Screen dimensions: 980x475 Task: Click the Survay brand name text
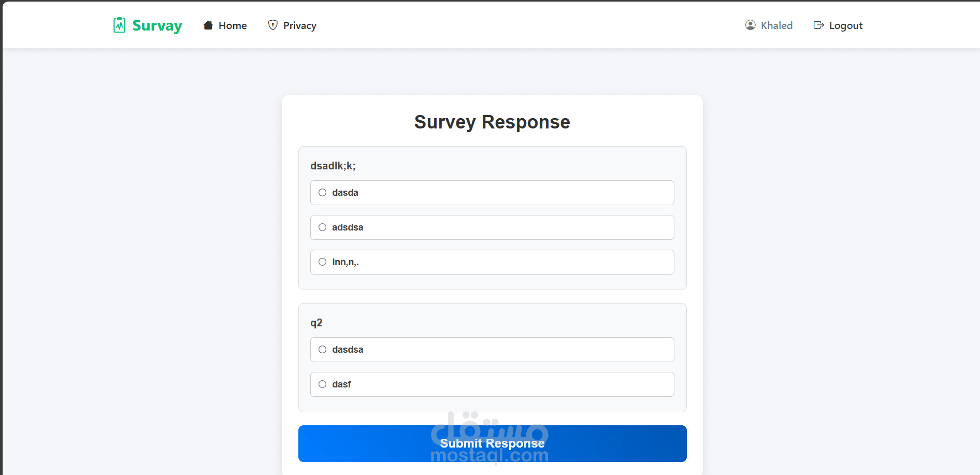pyautogui.click(x=157, y=25)
